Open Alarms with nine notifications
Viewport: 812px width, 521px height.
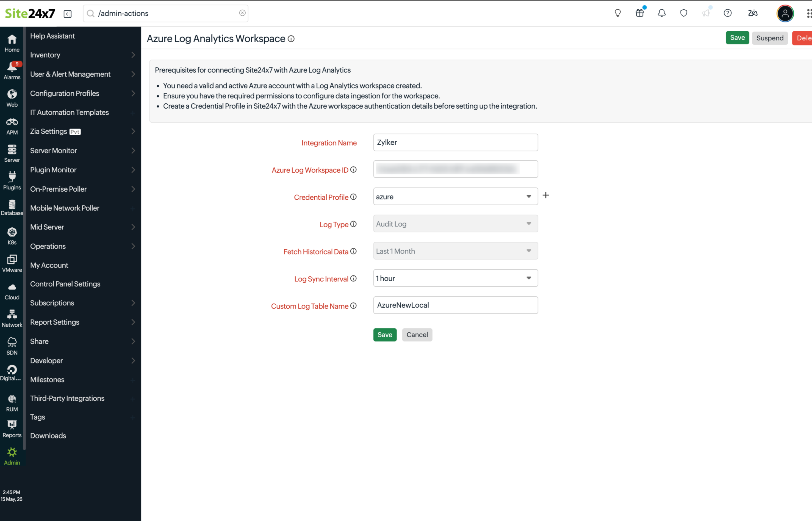point(12,71)
